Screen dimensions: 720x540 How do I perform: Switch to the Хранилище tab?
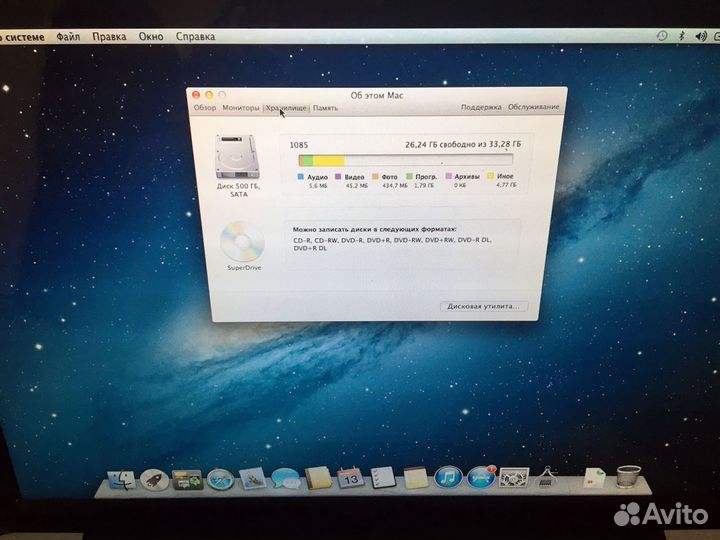click(x=286, y=108)
